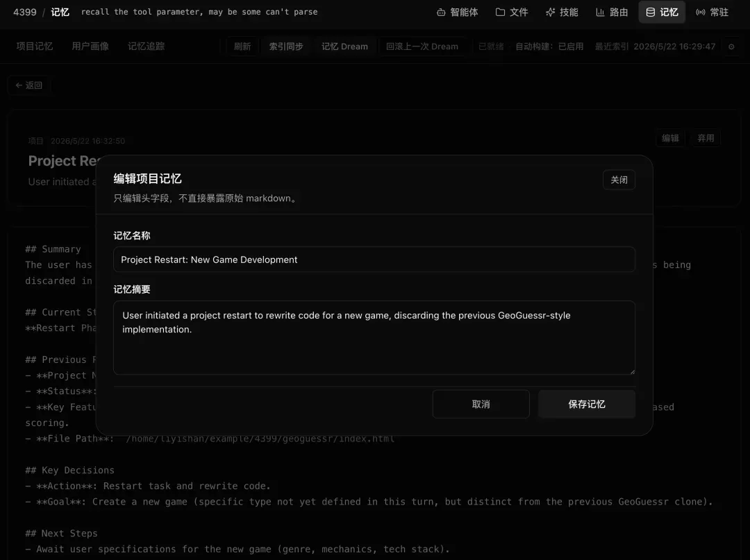750x560 pixels.
Task: Click 取消 to cancel editing
Action: [481, 405]
